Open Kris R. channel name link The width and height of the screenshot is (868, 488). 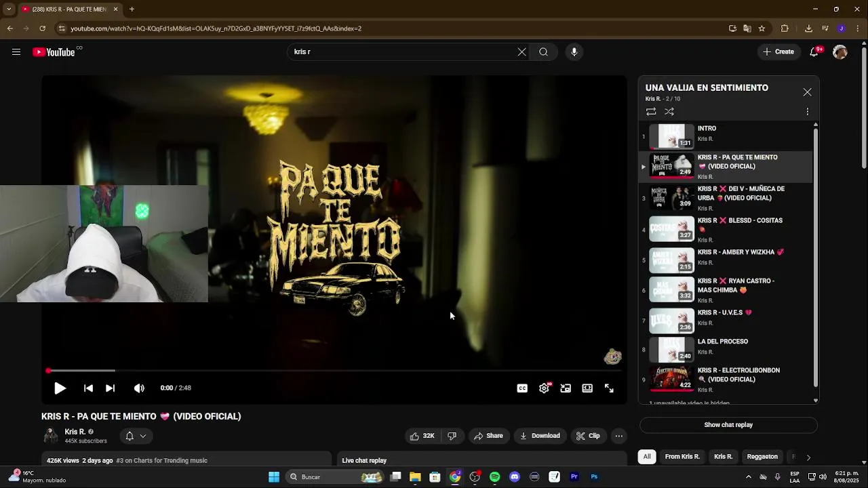[75, 432]
